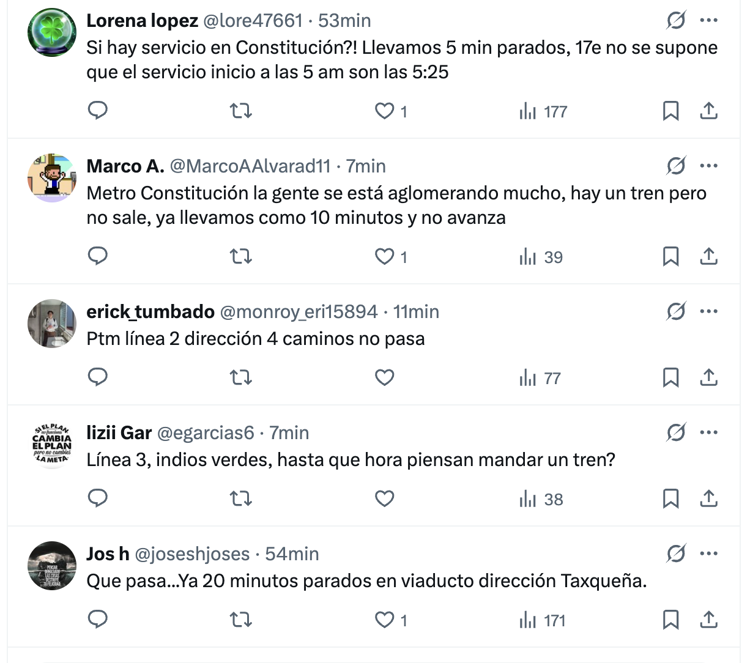Image resolution: width=750 pixels, height=663 pixels.
Task: Like Lorena lopez's tweet
Action: 385,111
